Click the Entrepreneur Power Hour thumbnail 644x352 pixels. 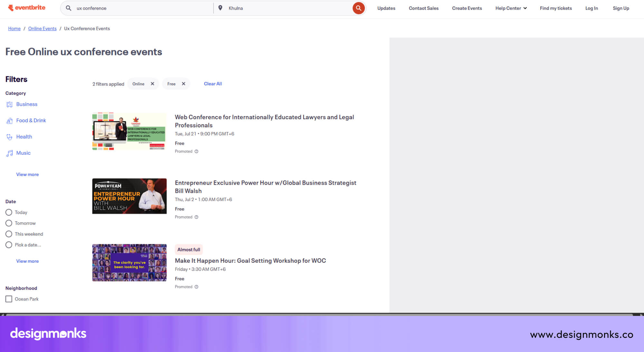[x=129, y=196]
